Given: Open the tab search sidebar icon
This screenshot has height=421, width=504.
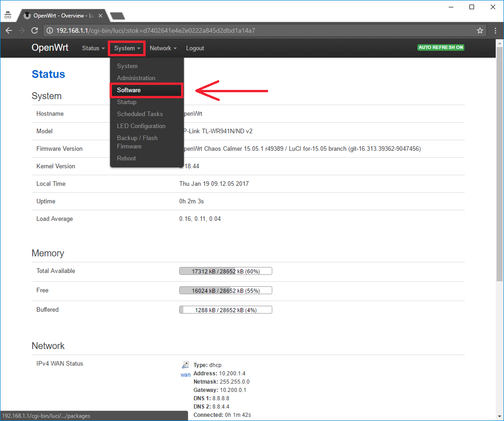Looking at the screenshot, I should tap(7, 14).
